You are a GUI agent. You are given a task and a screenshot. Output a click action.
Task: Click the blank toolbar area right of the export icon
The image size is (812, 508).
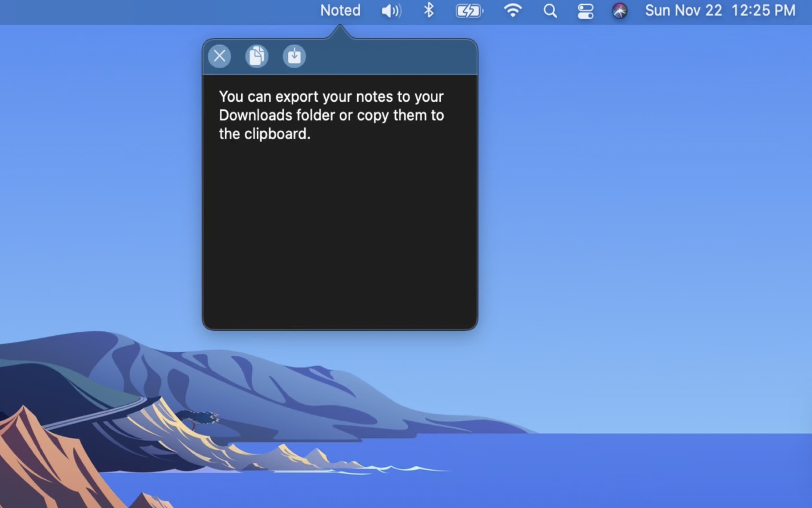[393, 56]
